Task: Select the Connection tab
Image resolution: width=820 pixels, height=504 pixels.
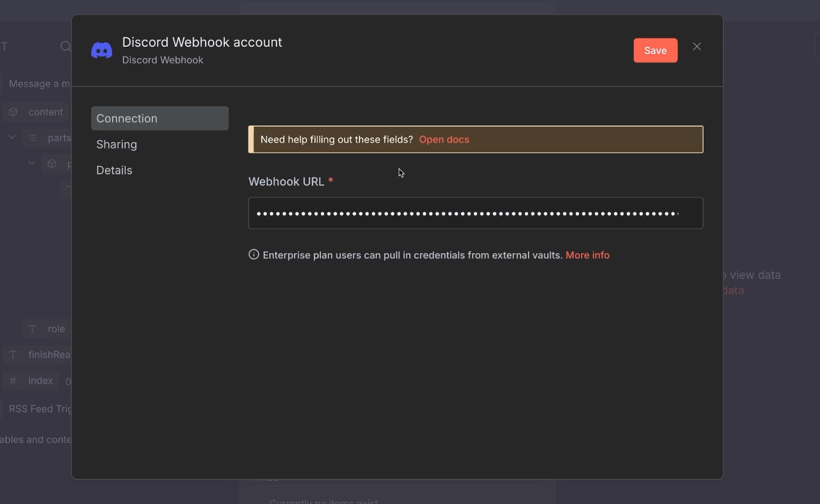Action: pyautogui.click(x=127, y=118)
